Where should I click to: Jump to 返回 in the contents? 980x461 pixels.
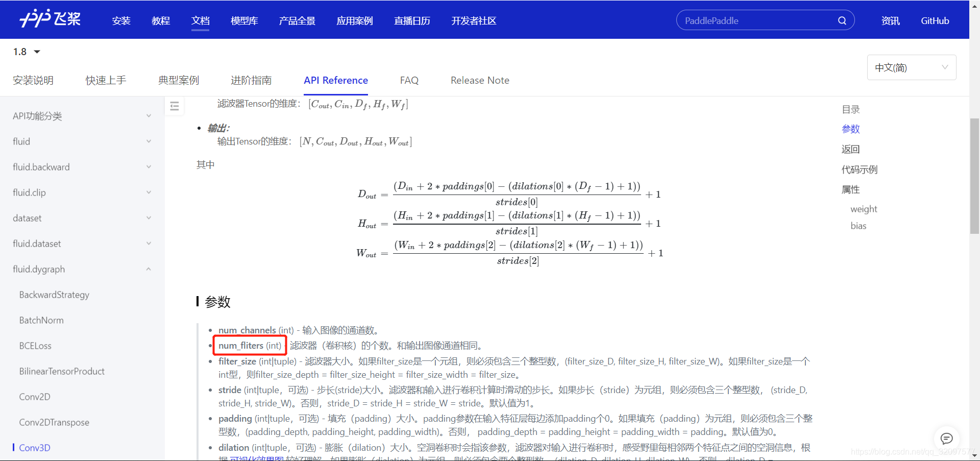(x=851, y=149)
